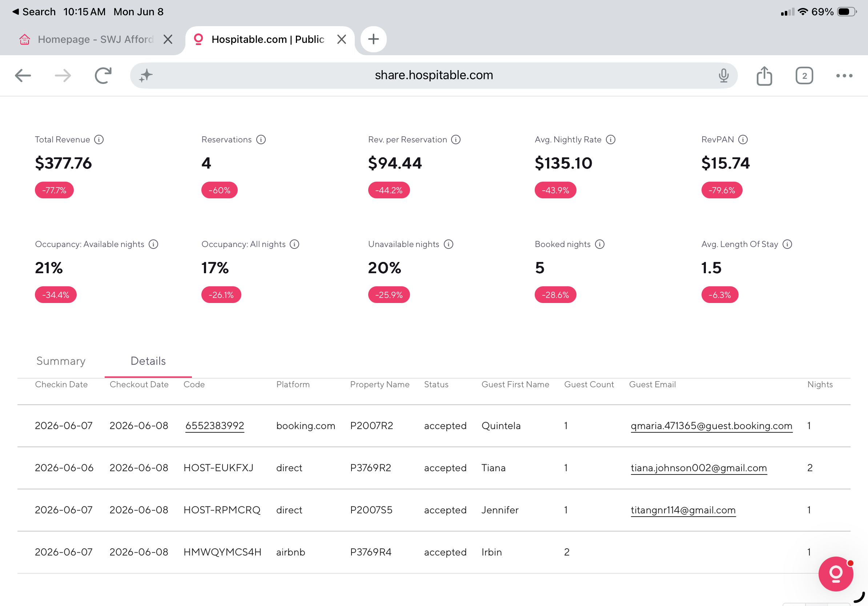Select the Checkin Date column header
Screen dimensions: 868x606
pyautogui.click(x=61, y=384)
